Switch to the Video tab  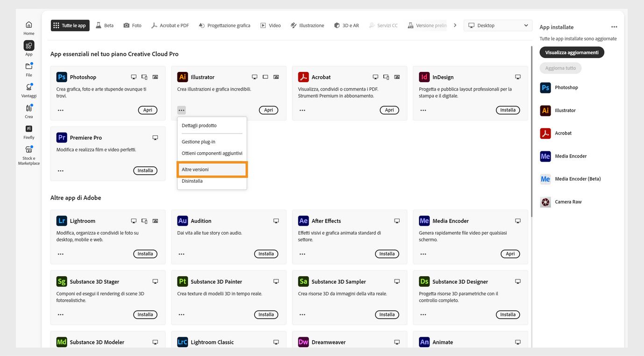tap(271, 26)
